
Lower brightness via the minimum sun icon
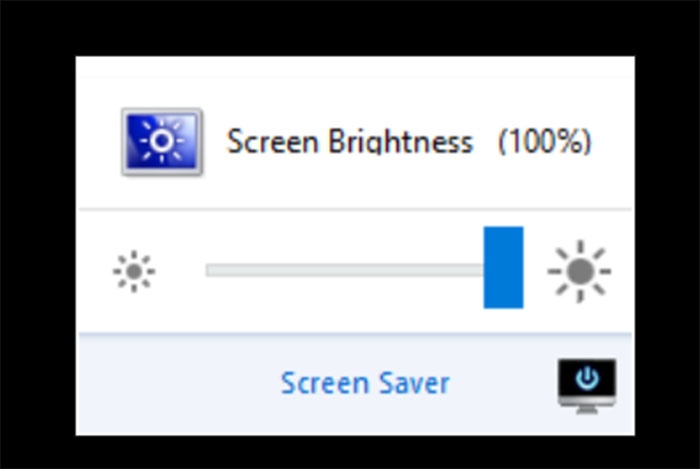pos(134,270)
